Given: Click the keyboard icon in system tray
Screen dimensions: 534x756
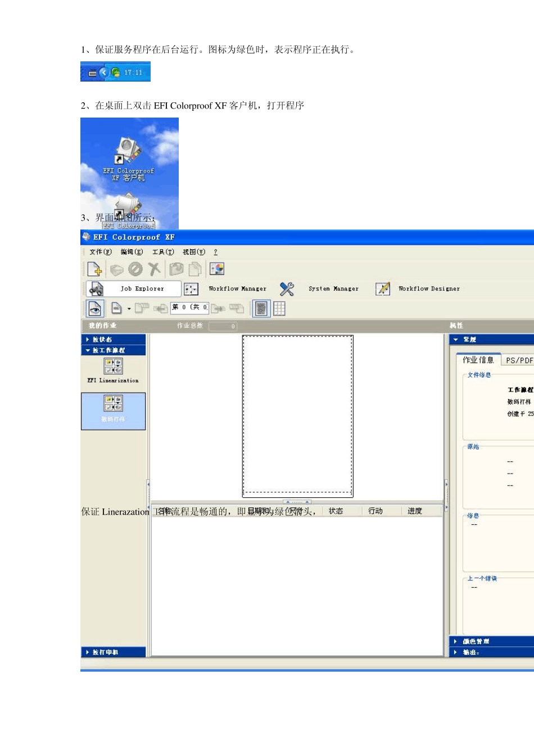Looking at the screenshot, I should (93, 73).
